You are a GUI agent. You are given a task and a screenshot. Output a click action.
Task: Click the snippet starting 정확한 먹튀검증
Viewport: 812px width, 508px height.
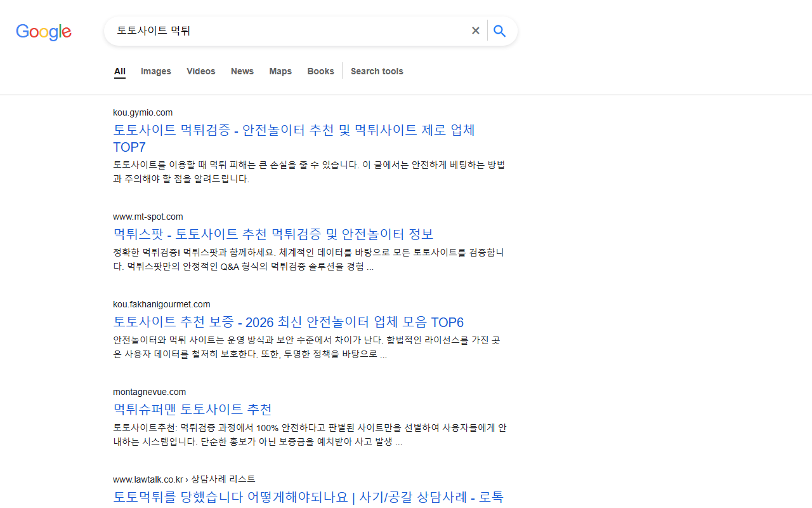(x=308, y=260)
